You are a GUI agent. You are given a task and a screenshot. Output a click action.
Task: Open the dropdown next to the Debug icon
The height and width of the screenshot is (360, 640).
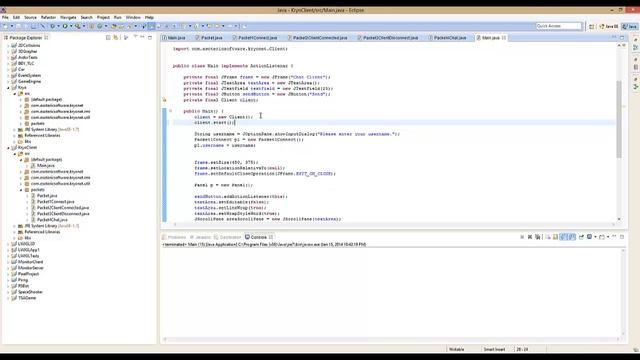pyautogui.click(x=58, y=26)
